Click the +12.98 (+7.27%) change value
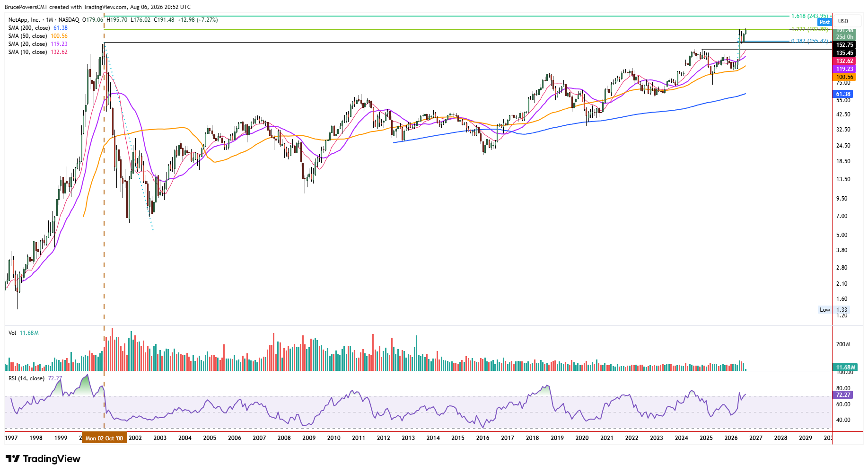This screenshot has height=473, width=868. [x=198, y=20]
